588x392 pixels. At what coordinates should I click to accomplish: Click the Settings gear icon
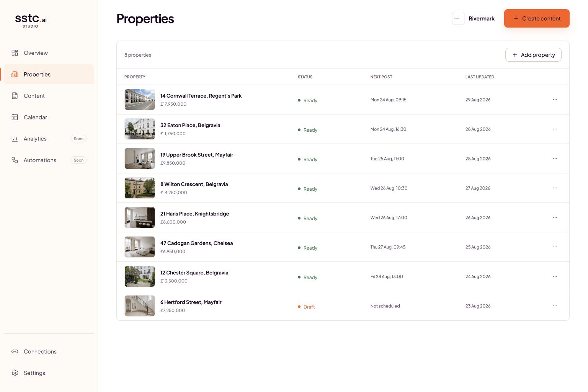[x=15, y=373]
